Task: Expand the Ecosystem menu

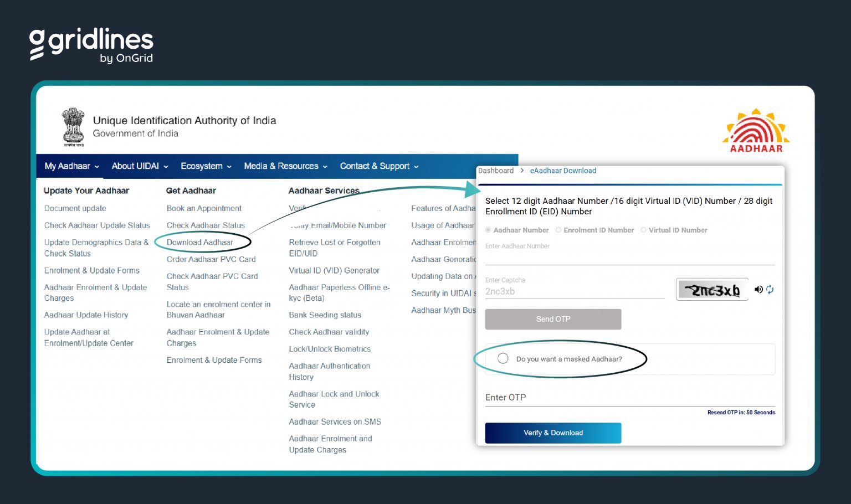Action: (x=206, y=166)
